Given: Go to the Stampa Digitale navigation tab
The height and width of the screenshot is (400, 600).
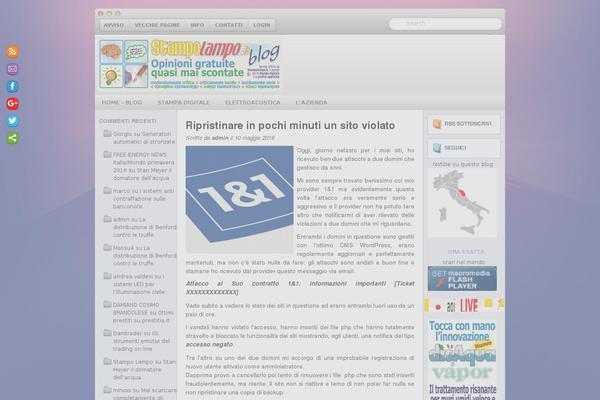Looking at the screenshot, I should (183, 102).
